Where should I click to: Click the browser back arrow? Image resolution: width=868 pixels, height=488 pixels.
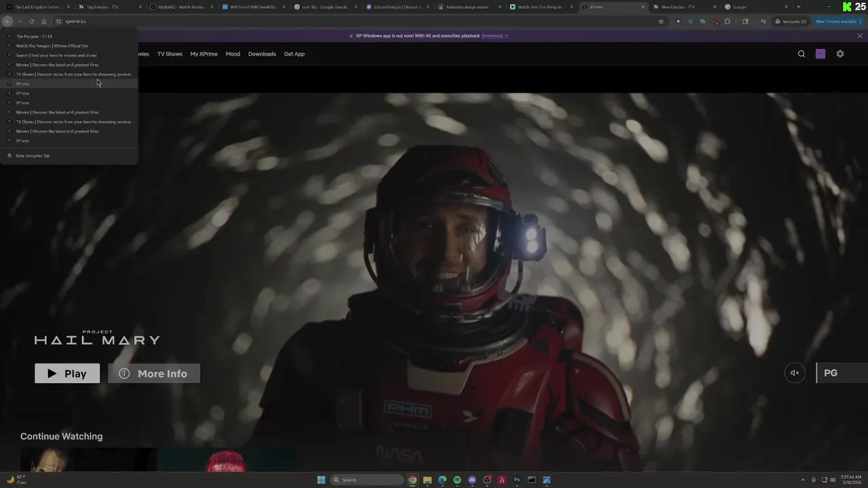click(x=8, y=21)
